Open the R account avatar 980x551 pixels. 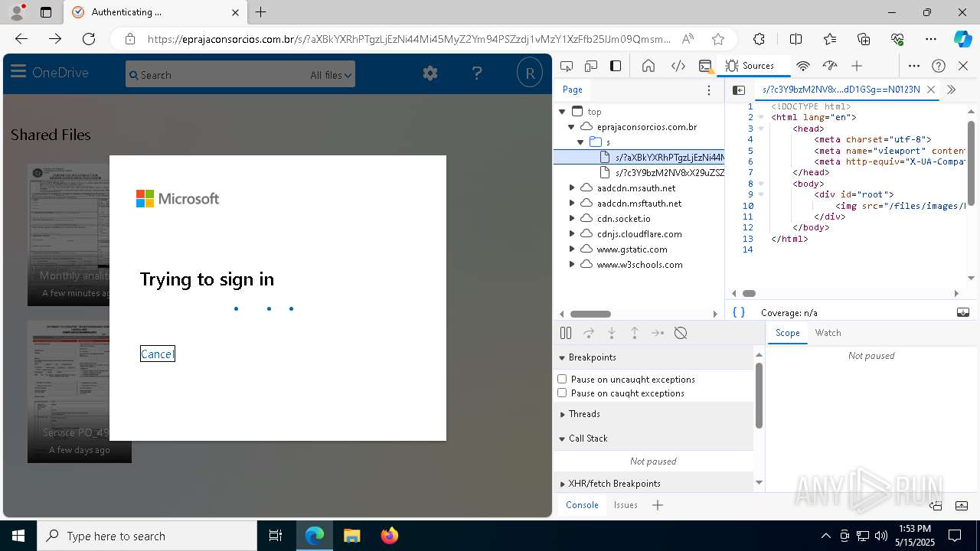click(x=530, y=73)
